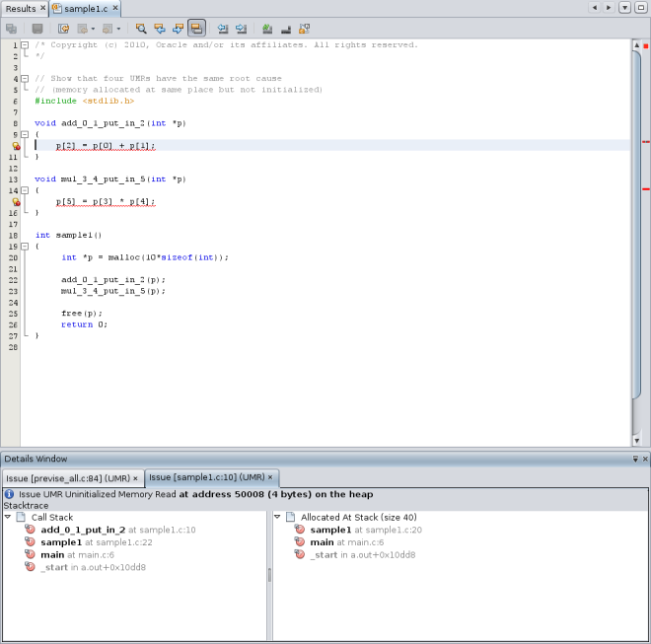Click the Allocated At Stack document icon
Image resolution: width=651 pixels, height=644 pixels.
[291, 517]
